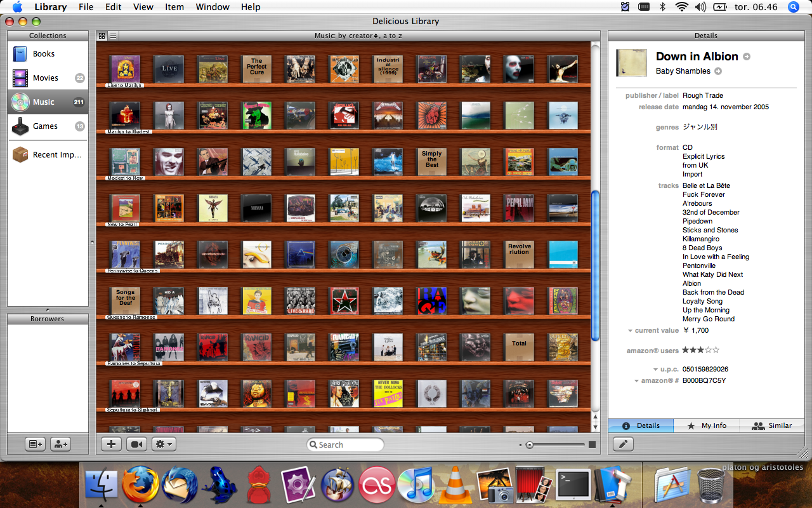This screenshot has height=508, width=812.
Task: Open Last.fm from the Dock
Action: (377, 486)
